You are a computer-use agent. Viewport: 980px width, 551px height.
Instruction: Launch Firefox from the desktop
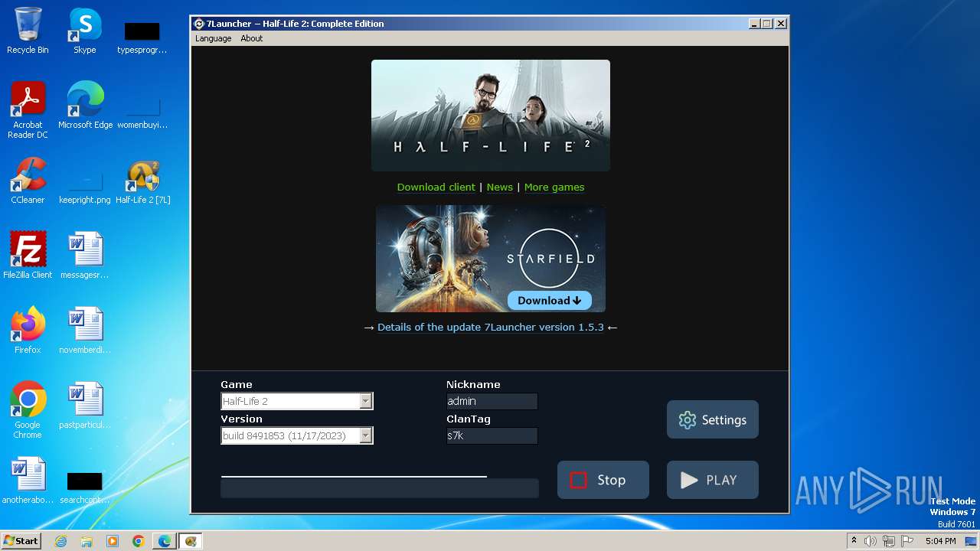[28, 331]
